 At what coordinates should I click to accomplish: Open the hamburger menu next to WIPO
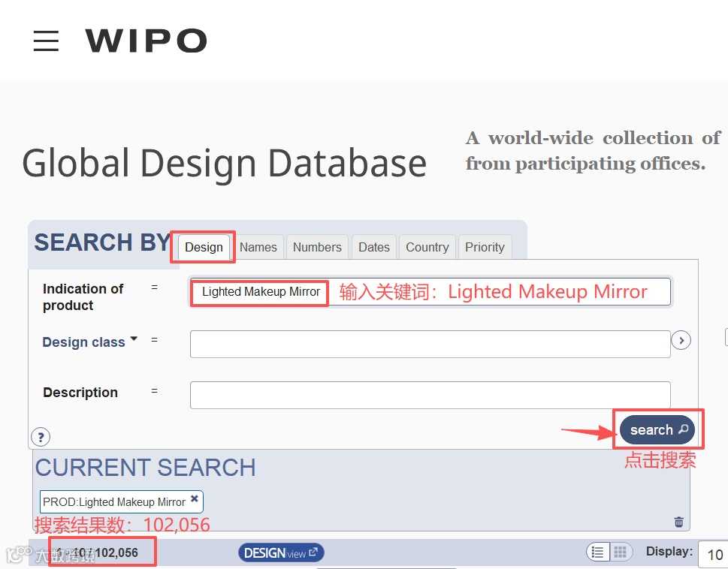click(x=46, y=41)
